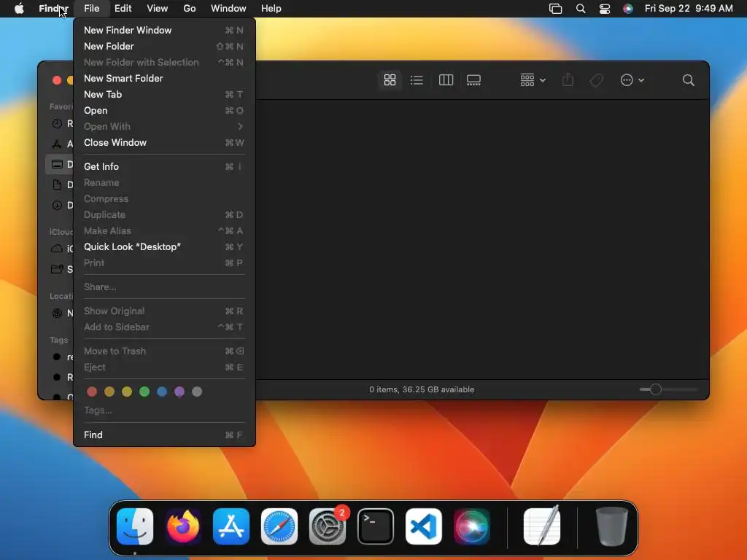Choose Find at menu bottom
The height and width of the screenshot is (560, 747).
click(164, 435)
